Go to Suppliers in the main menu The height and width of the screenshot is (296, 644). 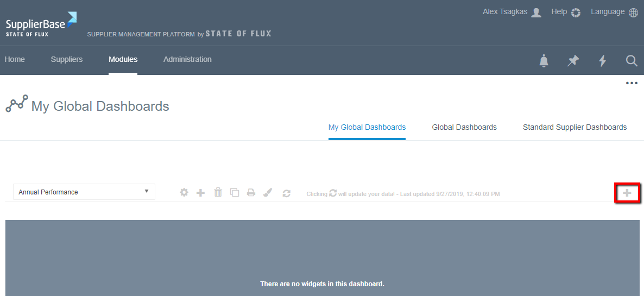pyautogui.click(x=67, y=59)
